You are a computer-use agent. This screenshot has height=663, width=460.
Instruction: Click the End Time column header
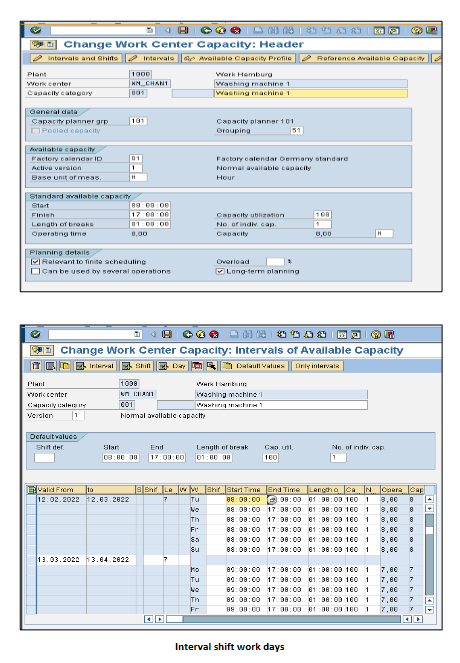coord(287,490)
